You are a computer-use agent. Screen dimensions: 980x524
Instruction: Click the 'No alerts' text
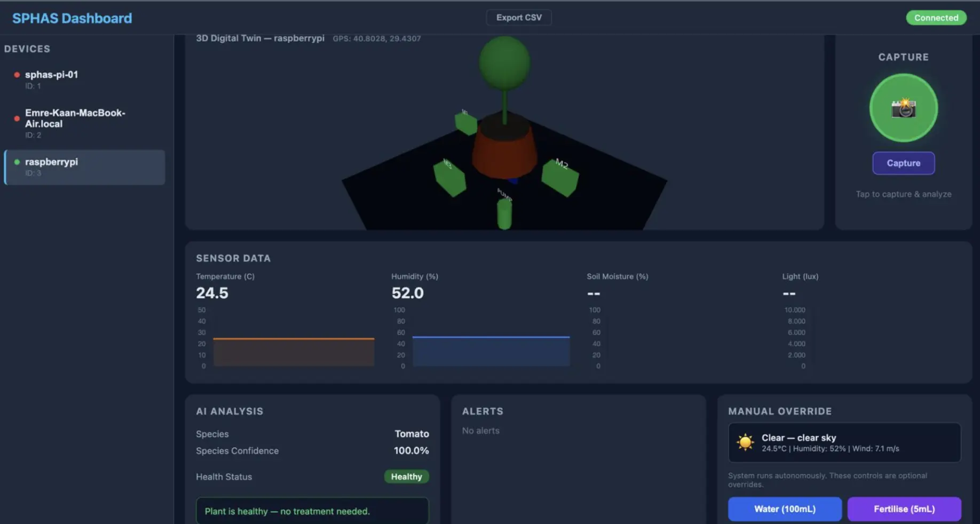(481, 431)
